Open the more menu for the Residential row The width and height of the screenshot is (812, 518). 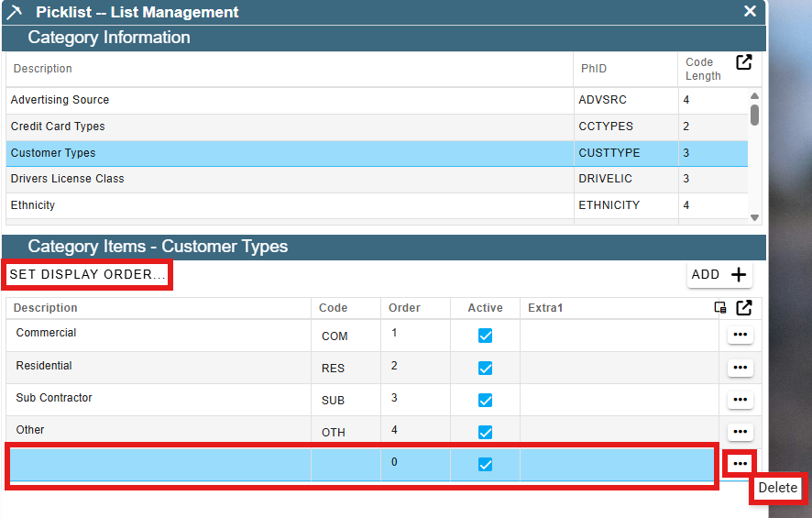point(740,368)
